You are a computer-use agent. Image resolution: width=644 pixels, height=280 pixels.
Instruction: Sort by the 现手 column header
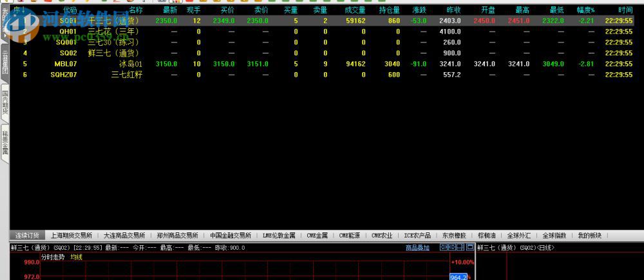coord(193,10)
